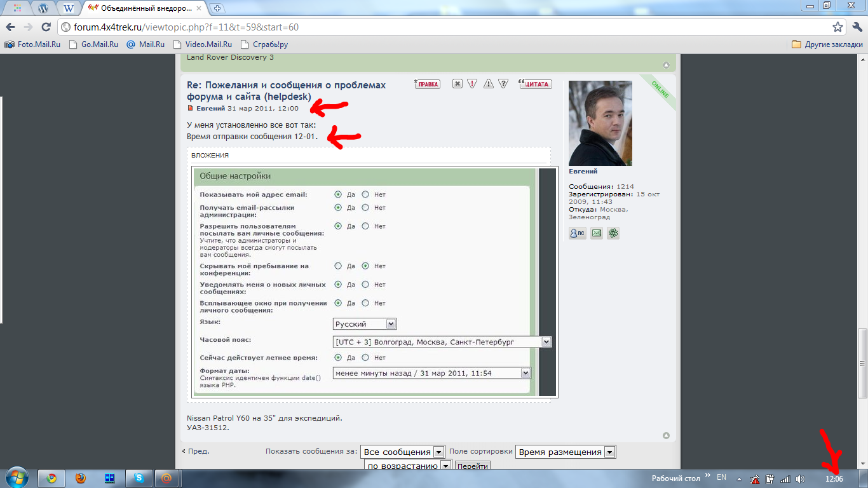Viewport: 868px width, 488px height.
Task: Click the Пред. previous topic link
Action: click(196, 452)
